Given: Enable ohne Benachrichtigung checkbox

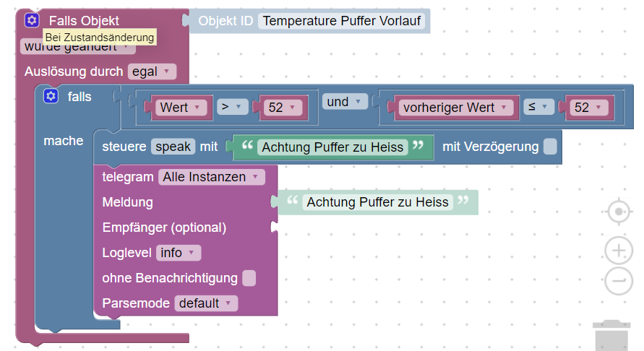Looking at the screenshot, I should click(249, 278).
